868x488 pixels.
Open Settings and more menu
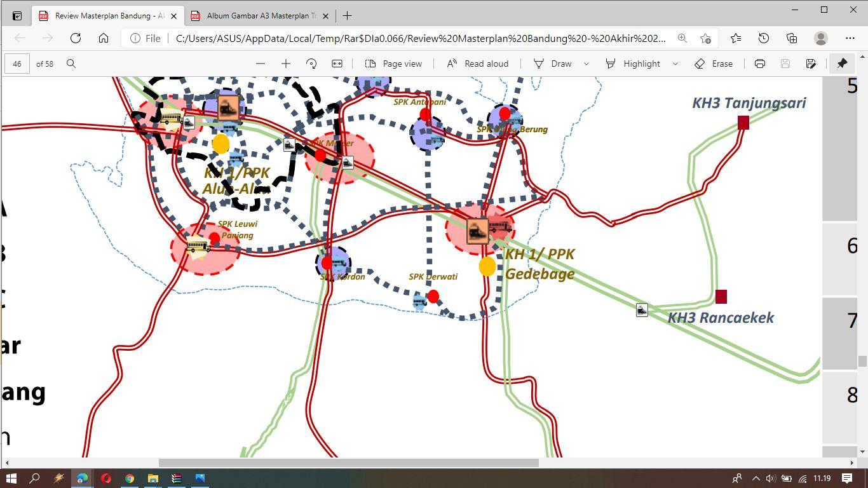pos(850,38)
